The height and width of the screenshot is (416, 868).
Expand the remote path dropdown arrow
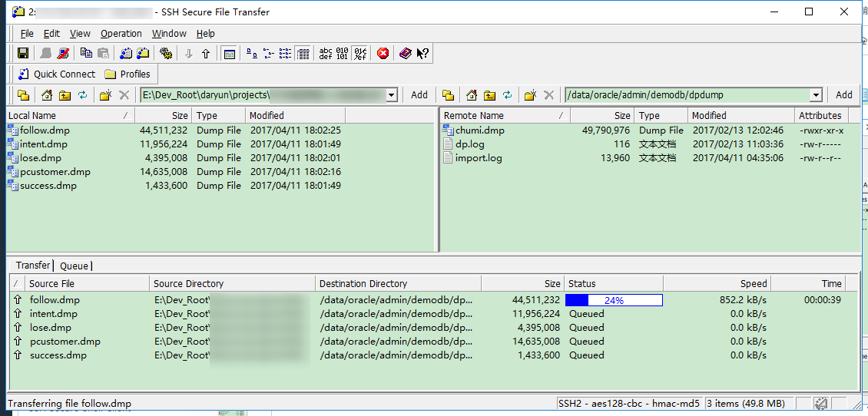click(816, 95)
